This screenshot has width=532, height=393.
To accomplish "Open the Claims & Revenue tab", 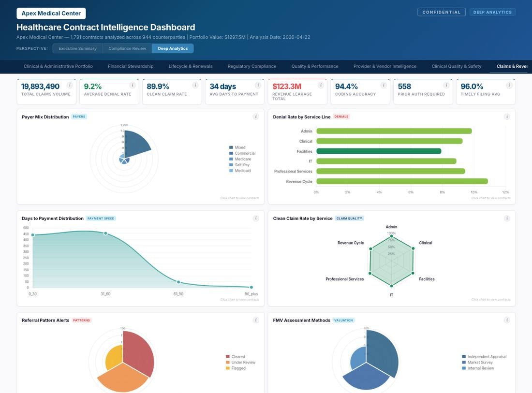I will (x=512, y=66).
